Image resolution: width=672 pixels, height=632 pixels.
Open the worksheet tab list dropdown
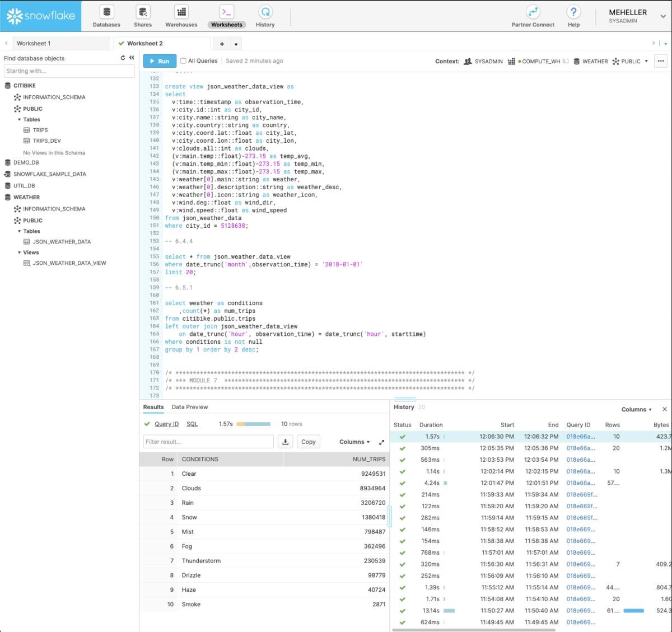[x=236, y=44]
